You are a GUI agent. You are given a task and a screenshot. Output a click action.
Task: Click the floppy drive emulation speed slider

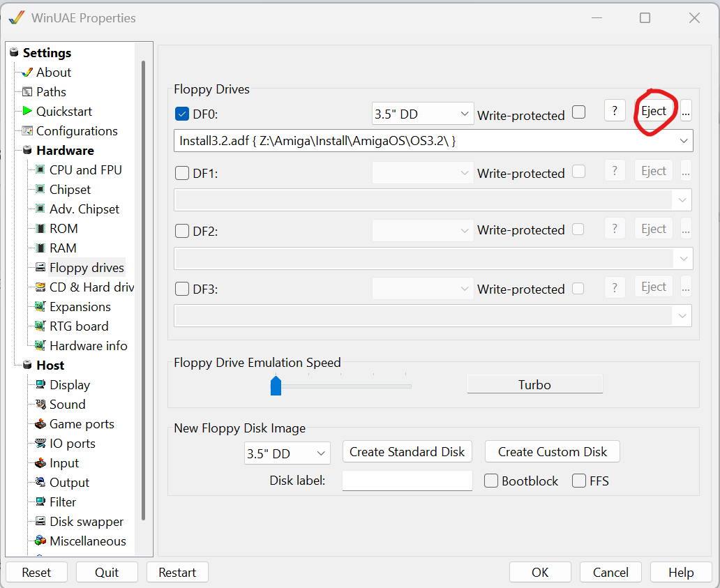pos(276,386)
